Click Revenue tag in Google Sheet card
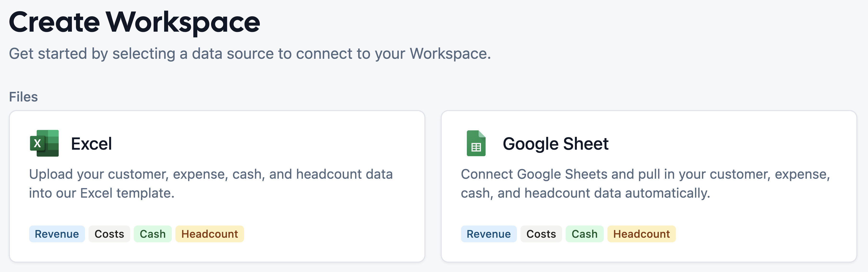868x272 pixels. tap(489, 234)
